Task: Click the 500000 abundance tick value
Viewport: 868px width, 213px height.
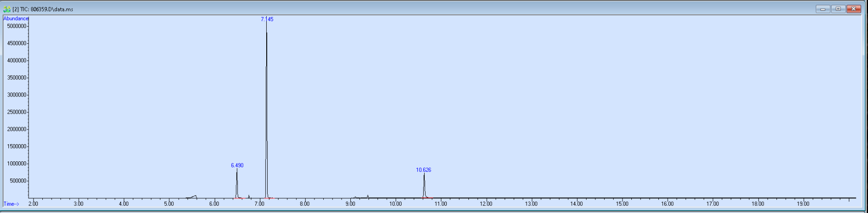Action: tap(18, 181)
